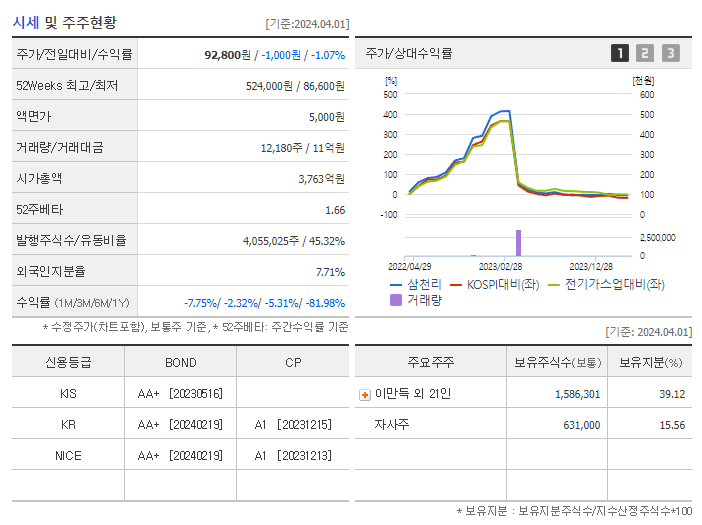Click foreign ownership 7.71% value
The width and height of the screenshot is (702, 525).
(x=330, y=272)
